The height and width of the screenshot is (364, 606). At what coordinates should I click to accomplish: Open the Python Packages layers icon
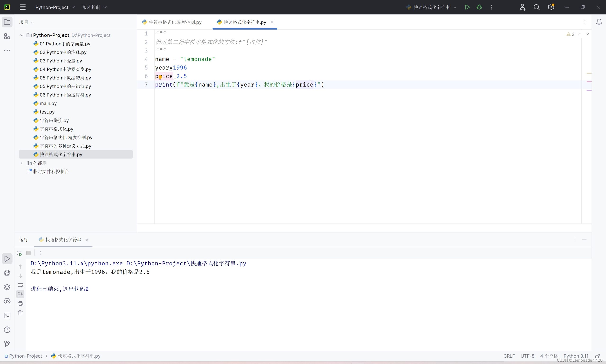click(7, 287)
